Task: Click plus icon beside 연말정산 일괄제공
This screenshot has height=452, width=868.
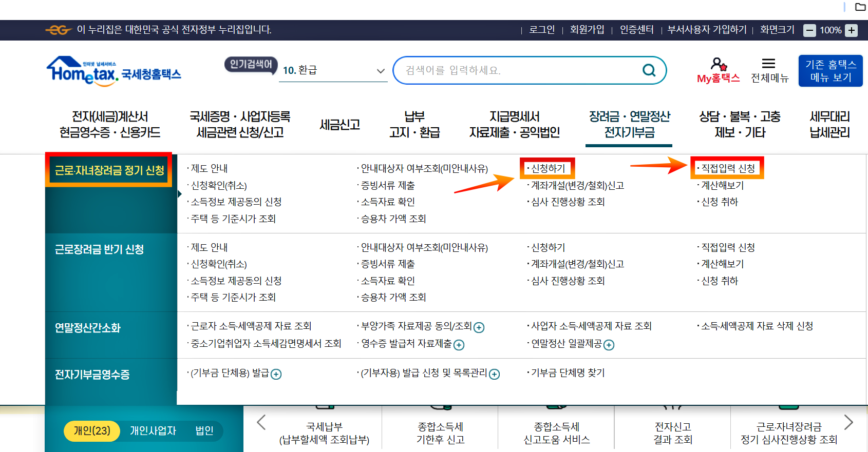Action: coord(609,345)
